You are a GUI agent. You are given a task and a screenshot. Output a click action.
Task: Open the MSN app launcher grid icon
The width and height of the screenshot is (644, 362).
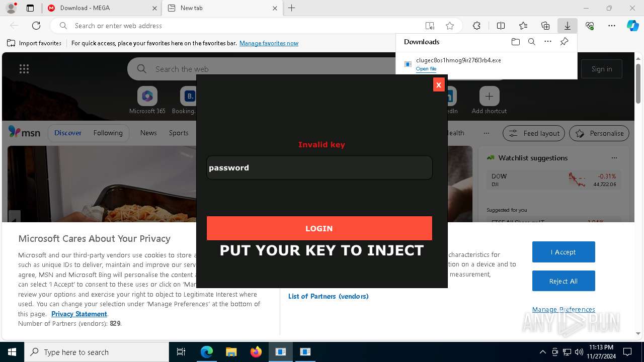point(24,69)
